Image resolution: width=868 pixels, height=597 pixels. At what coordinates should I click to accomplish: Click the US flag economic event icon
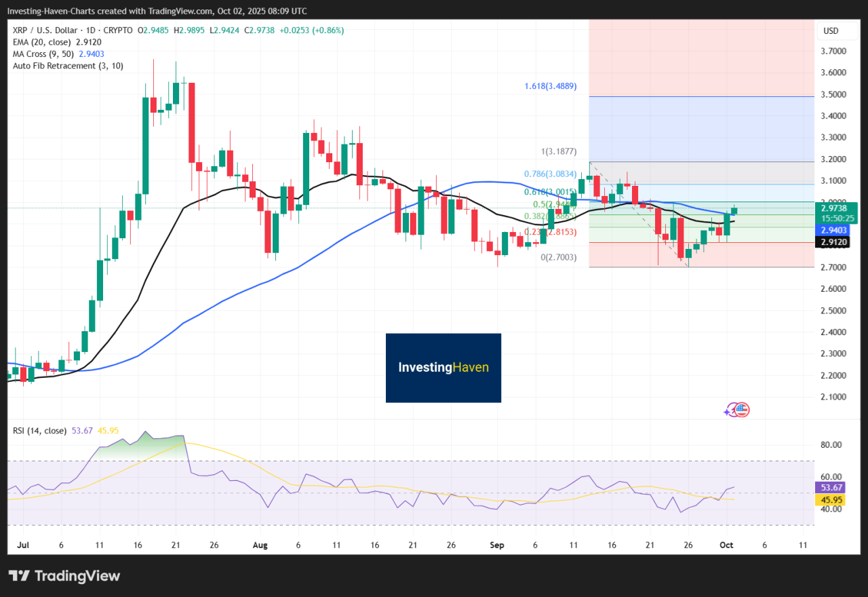point(742,410)
